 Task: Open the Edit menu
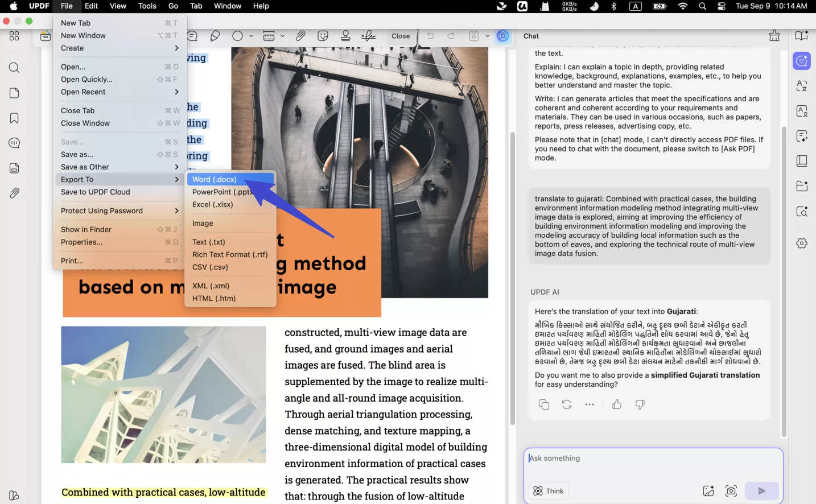pyautogui.click(x=91, y=6)
